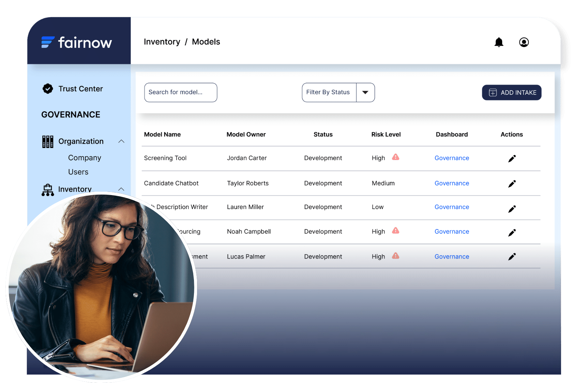This screenshot has width=588, height=383.
Task: Open Governance dashboard for Noah Campbell's model
Action: pos(452,232)
